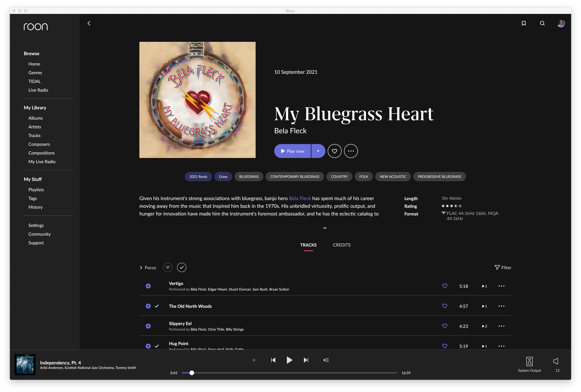This screenshot has width=581, height=392.
Task: Click the Play now button
Action: [293, 151]
